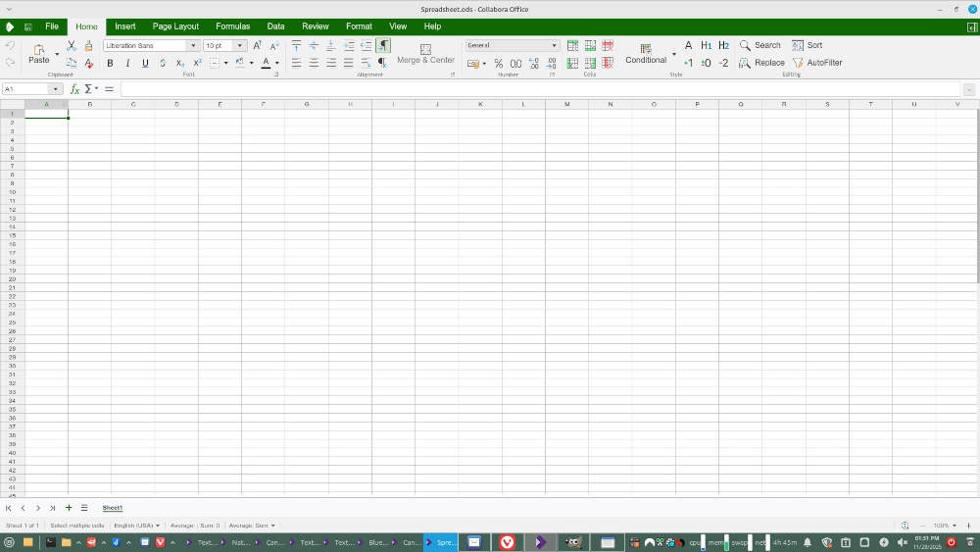Toggle Italic text style
This screenshot has width=980, height=552.
click(x=127, y=64)
